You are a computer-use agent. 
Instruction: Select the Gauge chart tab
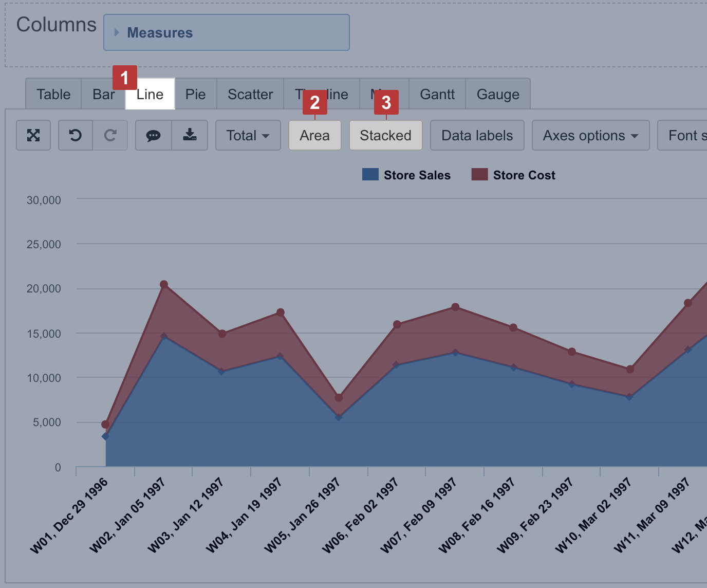(498, 95)
